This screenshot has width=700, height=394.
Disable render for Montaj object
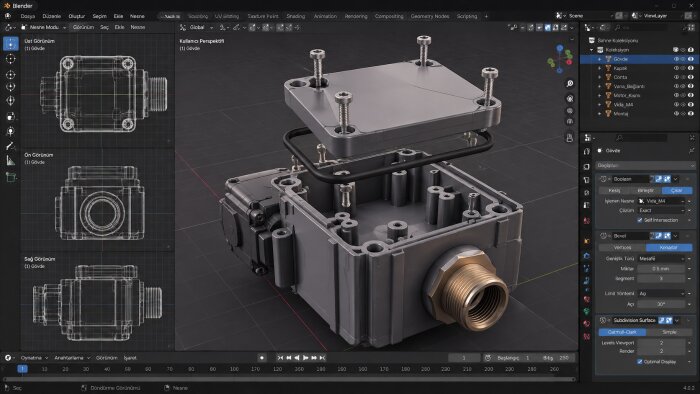pyautogui.click(x=691, y=113)
